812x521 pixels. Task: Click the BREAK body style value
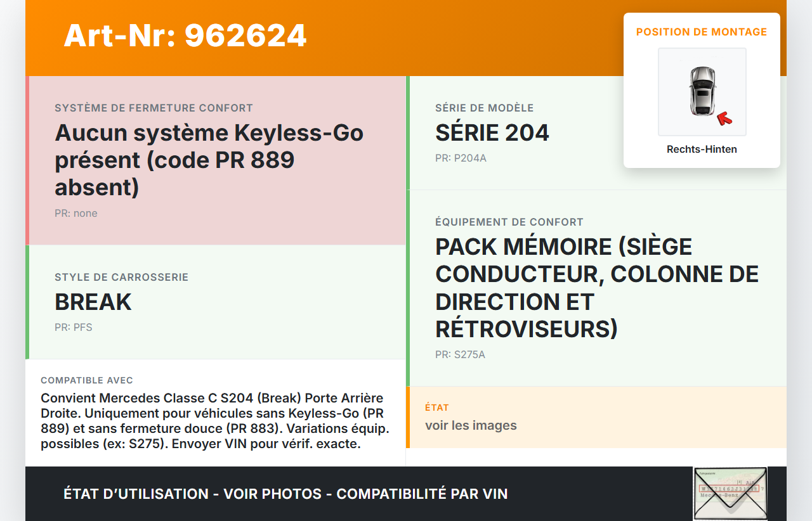(93, 302)
